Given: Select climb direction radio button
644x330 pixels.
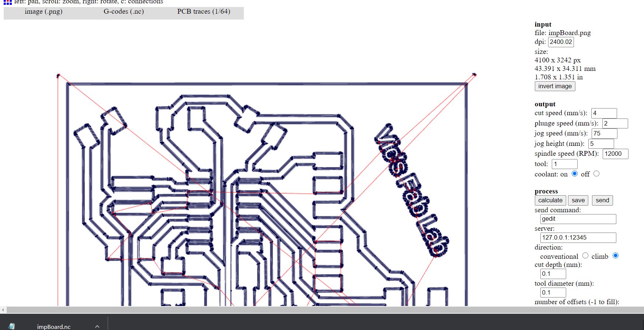Looking at the screenshot, I should (x=616, y=255).
